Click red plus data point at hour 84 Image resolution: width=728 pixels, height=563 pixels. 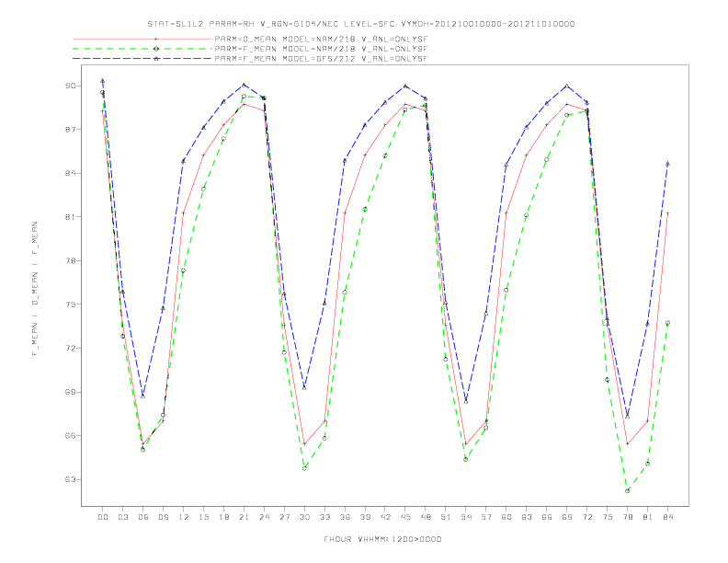pyautogui.click(x=667, y=213)
